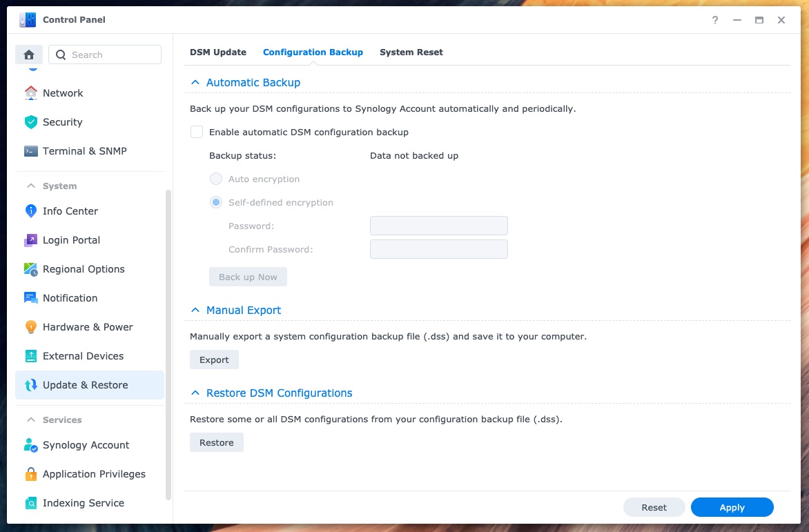The height and width of the screenshot is (532, 809).
Task: Open Hardware & Power via its bulb icon
Action: [31, 327]
